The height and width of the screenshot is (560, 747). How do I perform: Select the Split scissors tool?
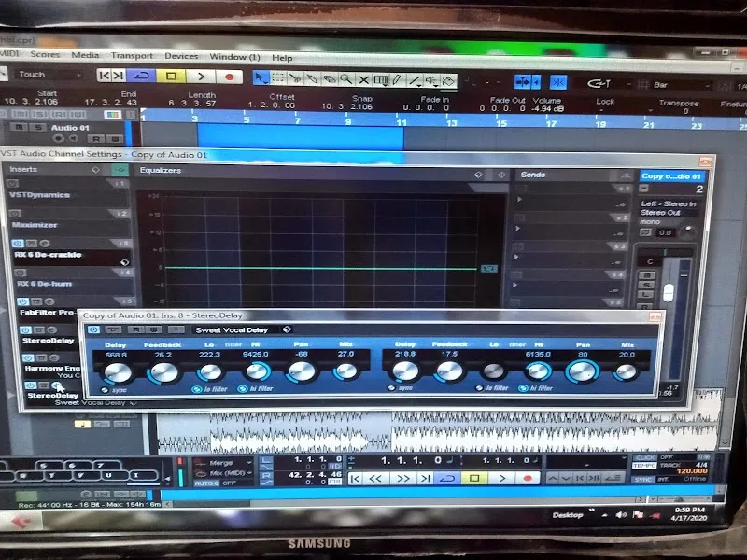click(x=295, y=78)
